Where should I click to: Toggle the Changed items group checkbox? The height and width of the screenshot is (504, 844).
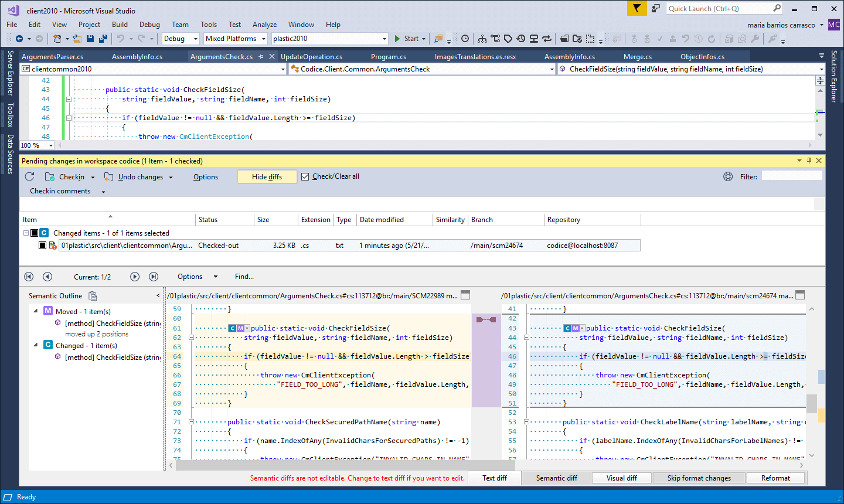click(x=35, y=233)
